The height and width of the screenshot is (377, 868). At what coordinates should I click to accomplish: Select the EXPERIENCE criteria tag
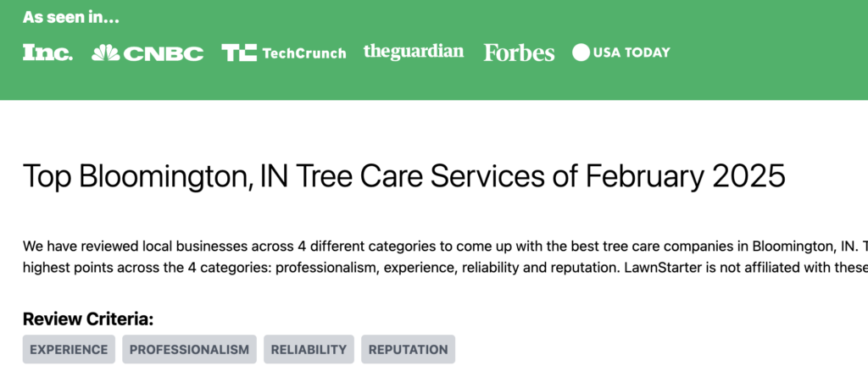(69, 349)
